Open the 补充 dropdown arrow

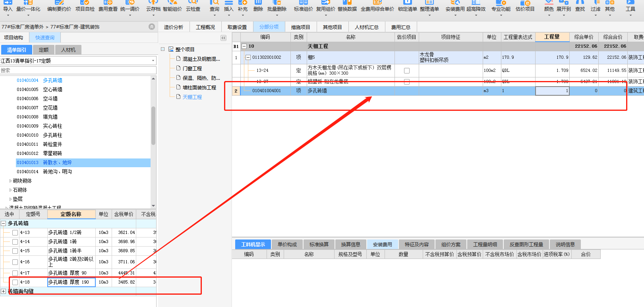pyautogui.click(x=243, y=15)
